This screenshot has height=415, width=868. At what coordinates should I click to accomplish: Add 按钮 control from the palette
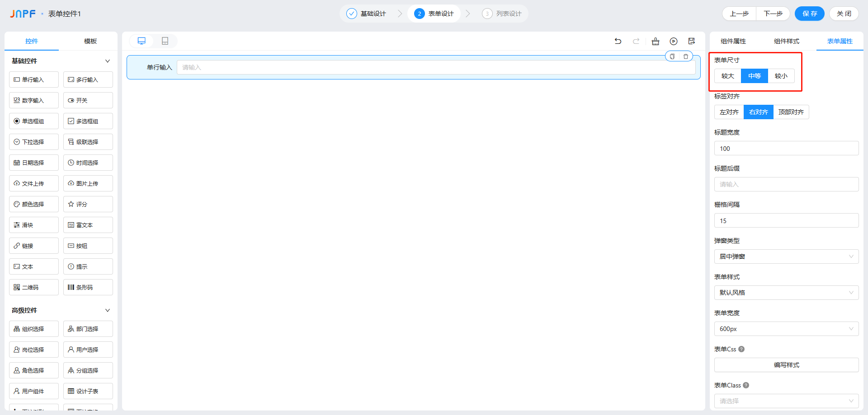[88, 246]
